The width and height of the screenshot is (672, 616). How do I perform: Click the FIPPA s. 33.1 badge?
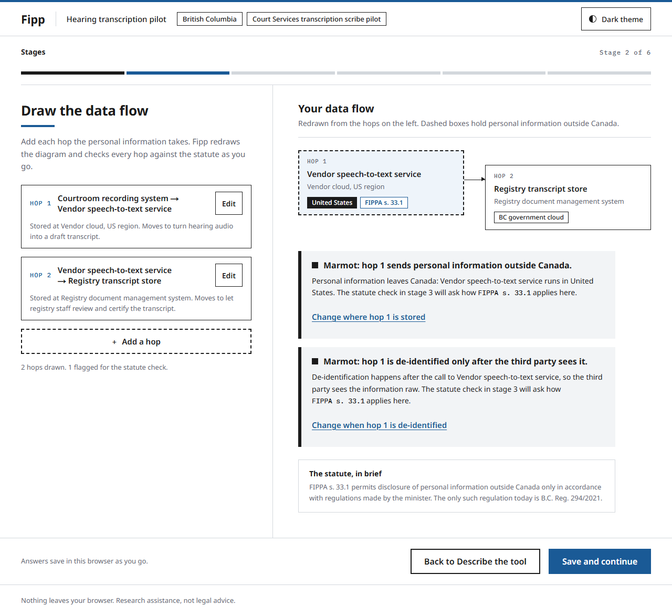pos(384,203)
